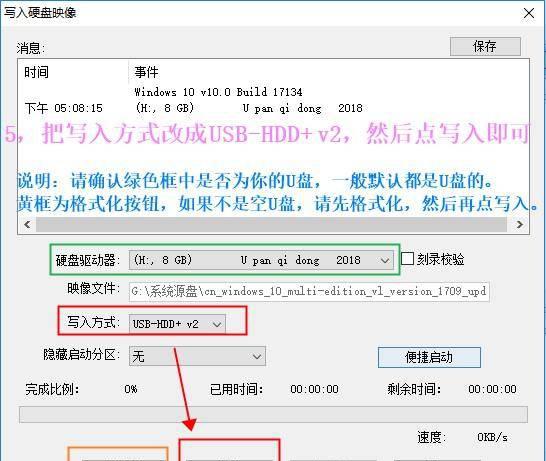
Task: Click the 映像文件 path field
Action: [x=309, y=291]
